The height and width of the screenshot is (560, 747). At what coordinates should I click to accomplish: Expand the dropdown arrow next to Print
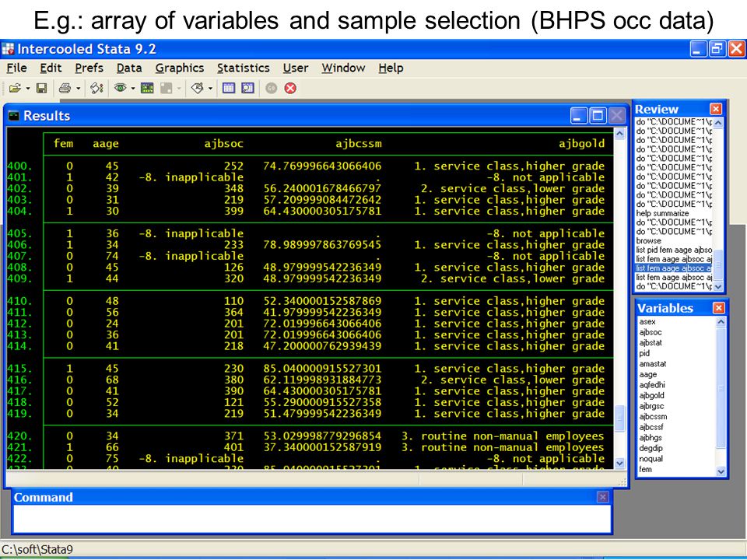coord(78,89)
